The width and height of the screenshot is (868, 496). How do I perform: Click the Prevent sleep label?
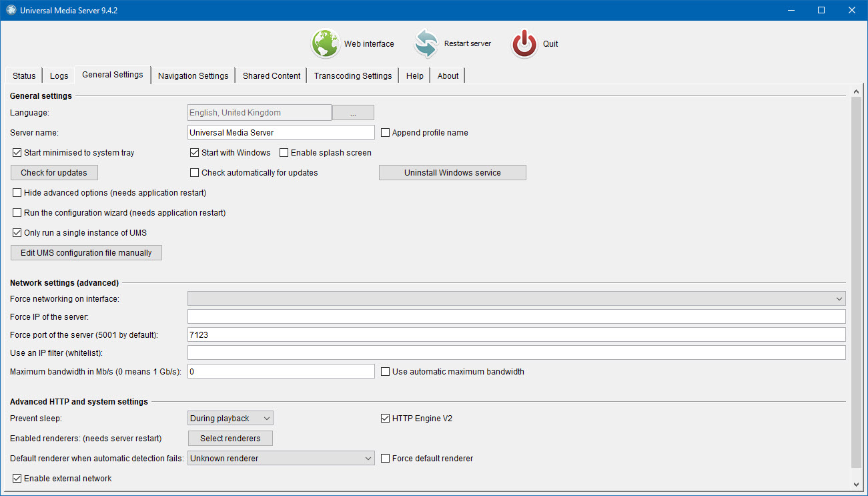pyautogui.click(x=35, y=419)
